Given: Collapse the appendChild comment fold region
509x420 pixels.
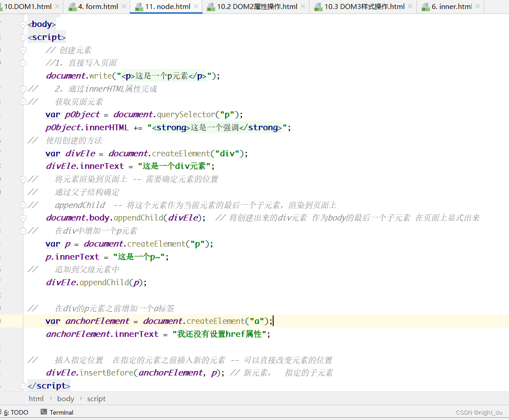Looking at the screenshot, I should [23, 205].
